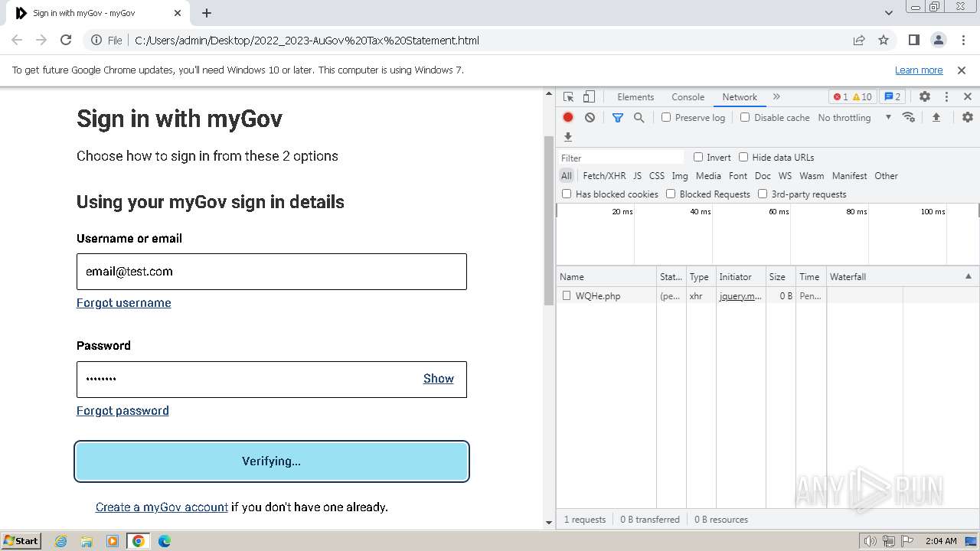980x551 pixels.
Task: Open the jquery initiator link
Action: point(740,295)
